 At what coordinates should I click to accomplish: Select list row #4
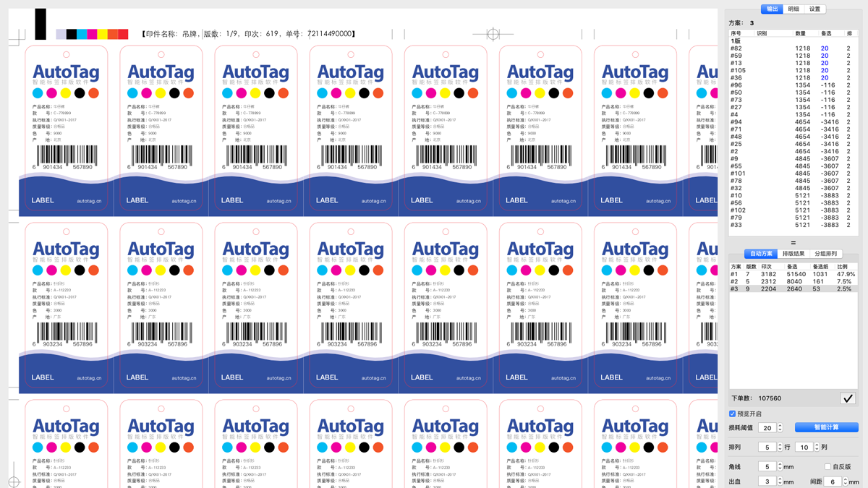point(793,114)
